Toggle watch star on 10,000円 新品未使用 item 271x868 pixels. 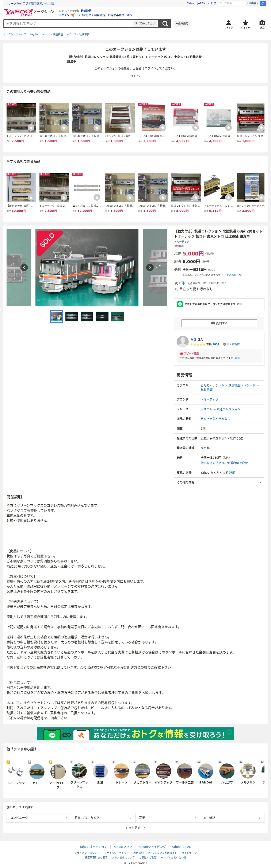[31, 198]
